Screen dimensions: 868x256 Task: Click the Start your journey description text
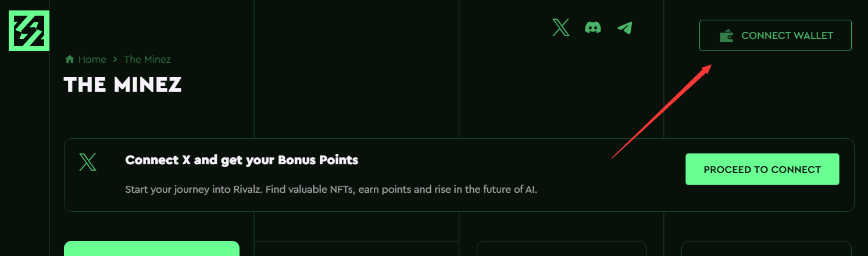tap(331, 189)
